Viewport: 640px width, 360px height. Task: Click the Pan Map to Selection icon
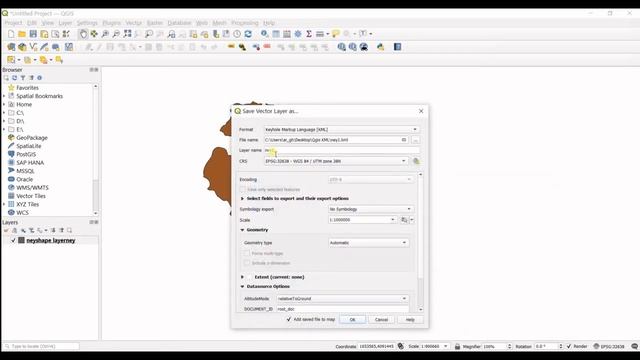click(94, 34)
